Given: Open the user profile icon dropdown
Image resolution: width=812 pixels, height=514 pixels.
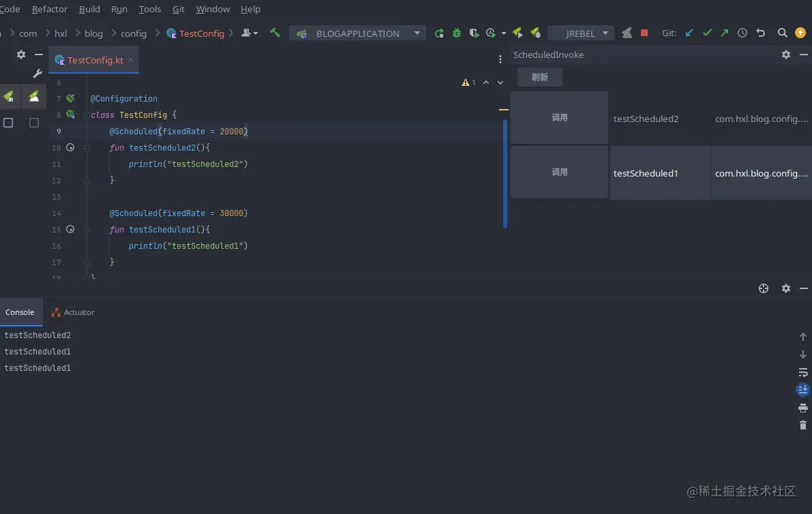Looking at the screenshot, I should tap(250, 33).
